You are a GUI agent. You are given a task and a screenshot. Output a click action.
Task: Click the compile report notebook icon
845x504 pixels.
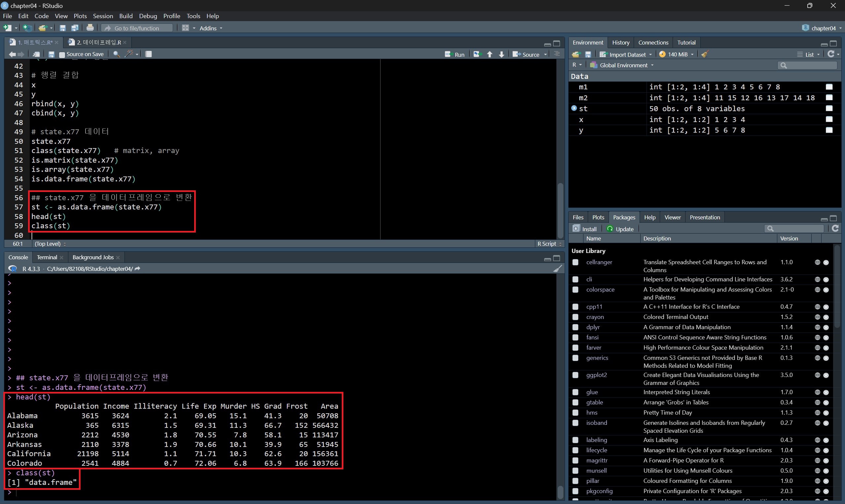pos(149,54)
